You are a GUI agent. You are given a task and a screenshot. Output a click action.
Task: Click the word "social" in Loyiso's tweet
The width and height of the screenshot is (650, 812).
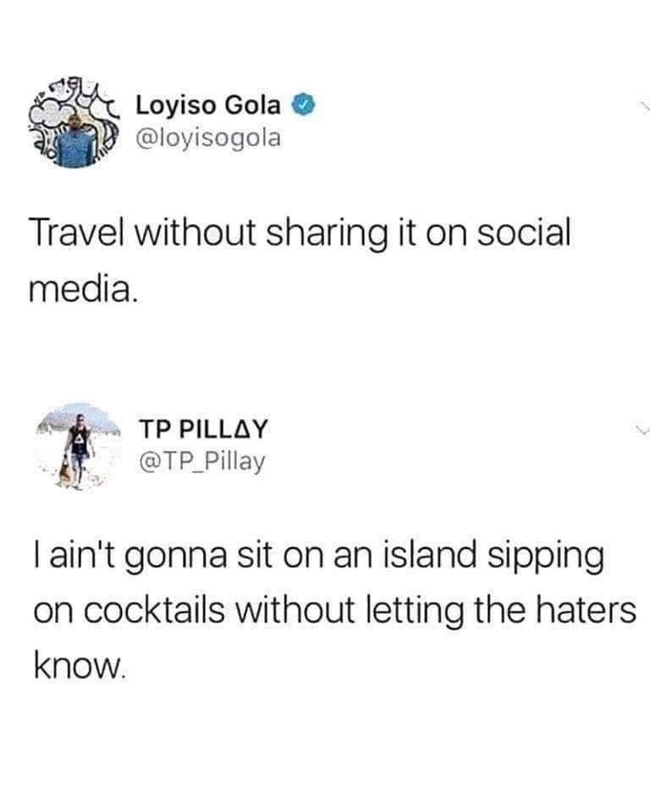524,233
